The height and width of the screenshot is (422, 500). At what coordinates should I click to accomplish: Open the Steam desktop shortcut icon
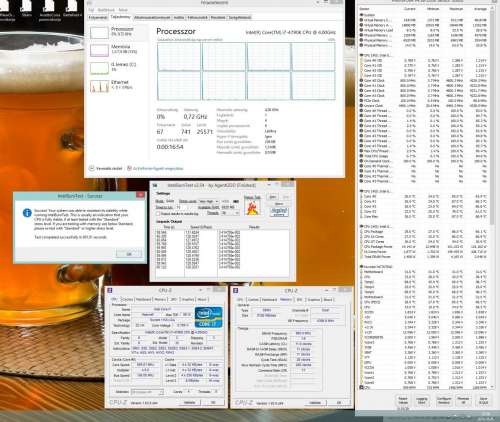27,9
